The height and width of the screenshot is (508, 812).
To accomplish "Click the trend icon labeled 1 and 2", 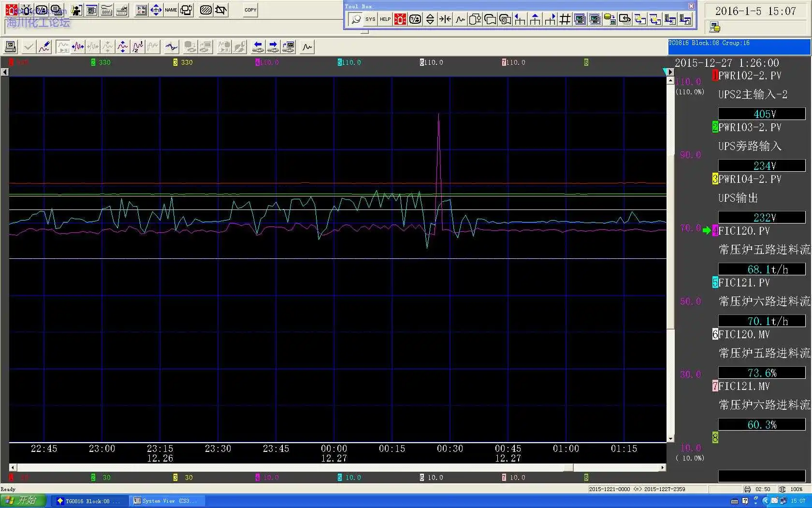I will point(138,47).
